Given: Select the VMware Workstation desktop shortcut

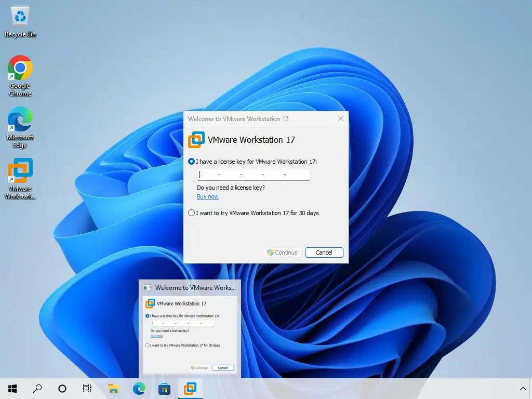Looking at the screenshot, I should [x=20, y=179].
